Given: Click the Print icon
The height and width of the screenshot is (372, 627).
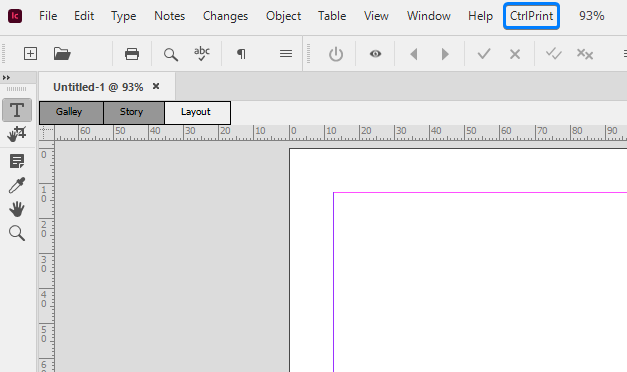Looking at the screenshot, I should point(132,54).
